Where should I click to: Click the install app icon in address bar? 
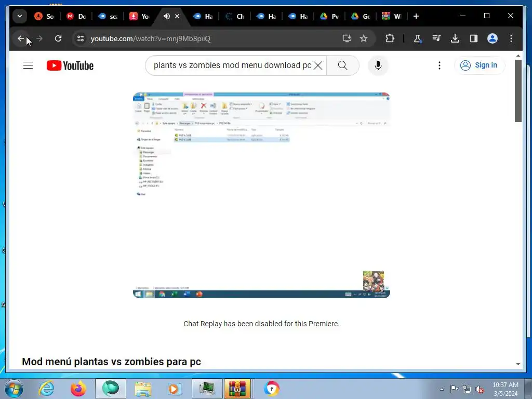tap(347, 38)
